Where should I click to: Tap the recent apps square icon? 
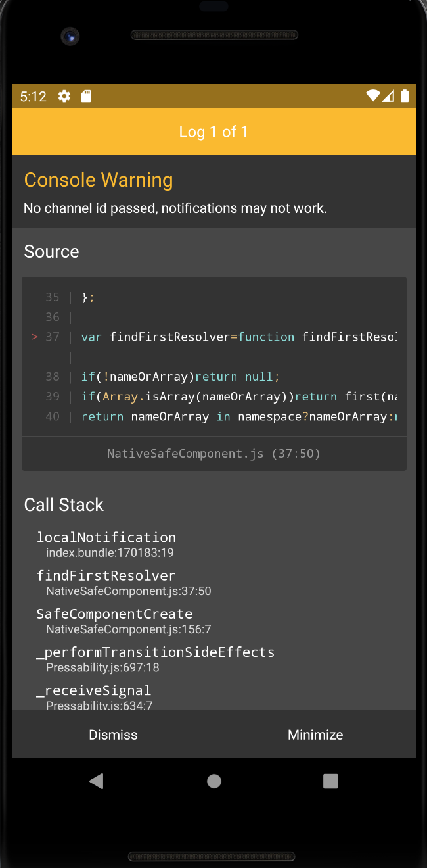point(330,781)
